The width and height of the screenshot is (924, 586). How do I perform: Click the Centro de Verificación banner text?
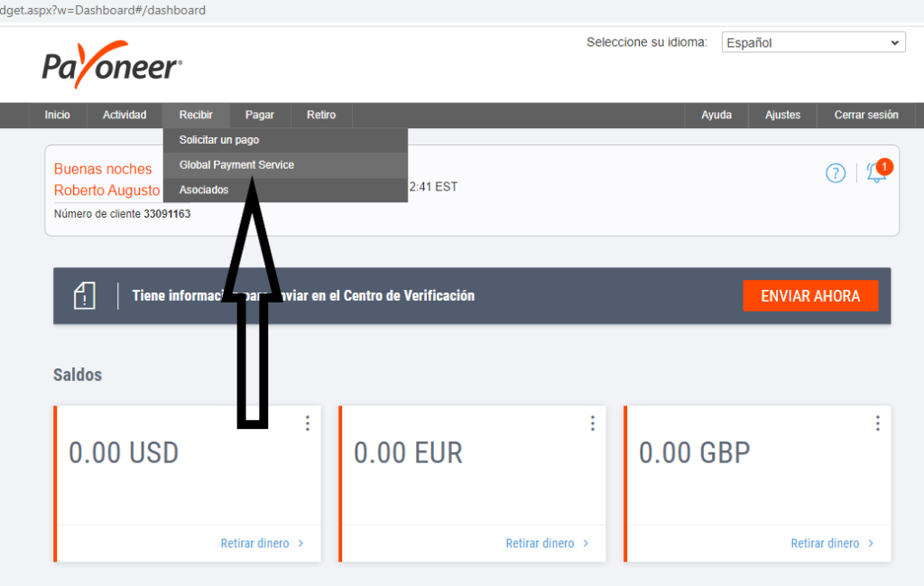303,296
